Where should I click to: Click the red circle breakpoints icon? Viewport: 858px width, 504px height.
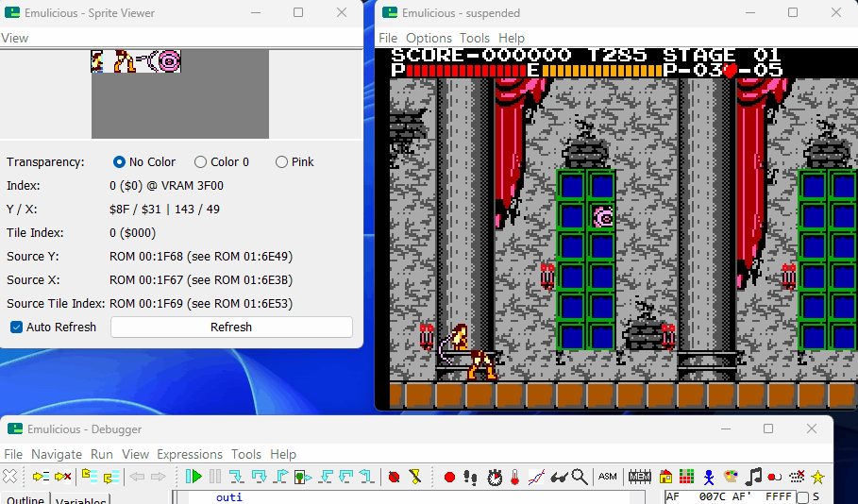(x=450, y=478)
